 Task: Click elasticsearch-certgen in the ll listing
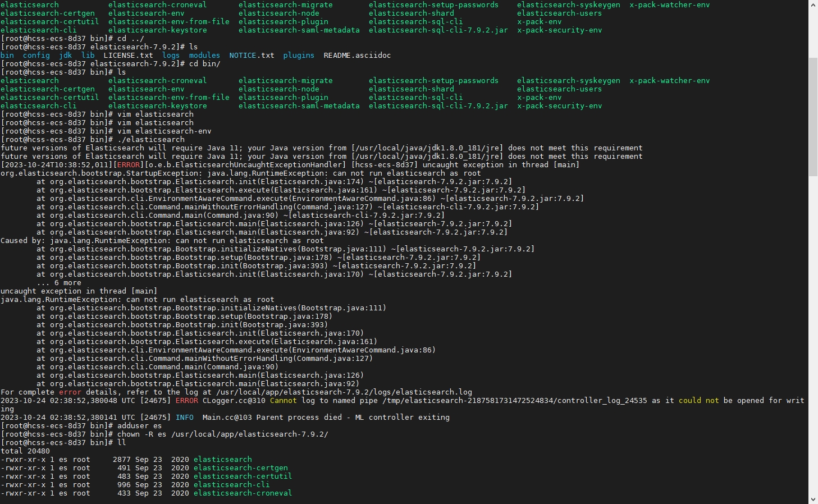point(241,468)
